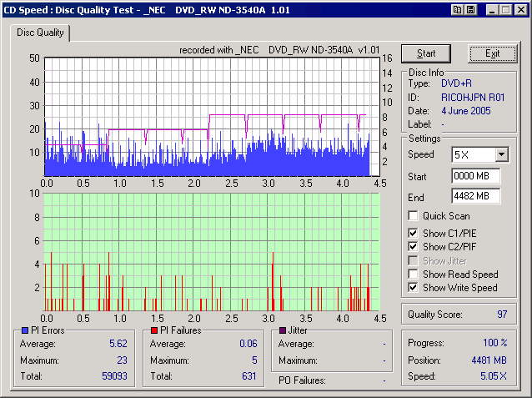Disable Show Write Speed checkbox

click(413, 288)
